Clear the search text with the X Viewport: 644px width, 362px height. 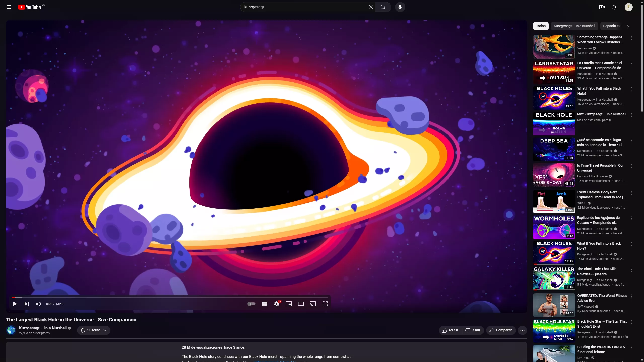coord(371,7)
